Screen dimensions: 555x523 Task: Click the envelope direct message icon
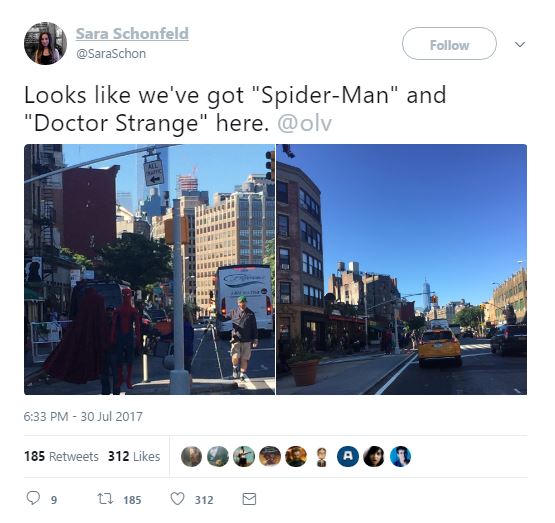(x=249, y=499)
